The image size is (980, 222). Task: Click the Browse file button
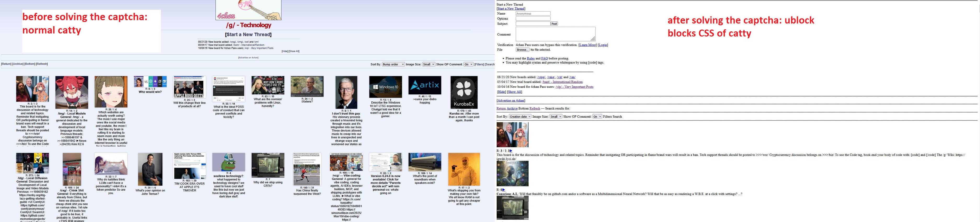(522, 50)
